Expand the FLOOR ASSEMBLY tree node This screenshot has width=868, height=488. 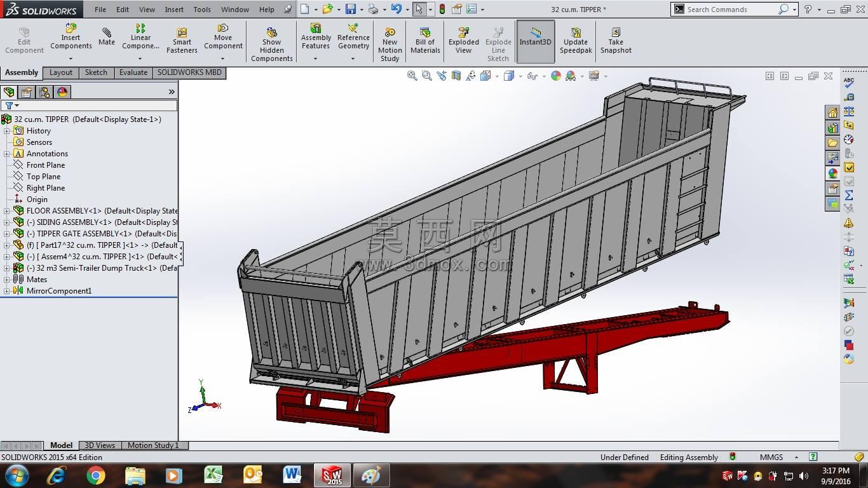click(7, 211)
